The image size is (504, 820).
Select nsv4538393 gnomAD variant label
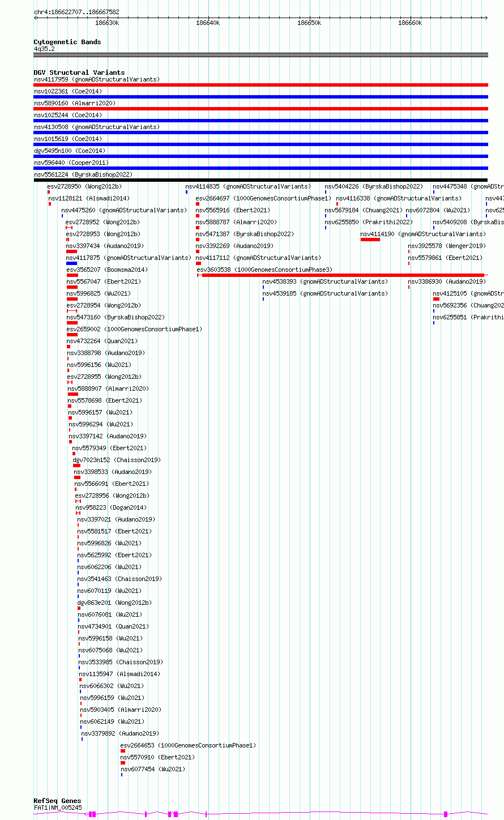click(x=325, y=281)
